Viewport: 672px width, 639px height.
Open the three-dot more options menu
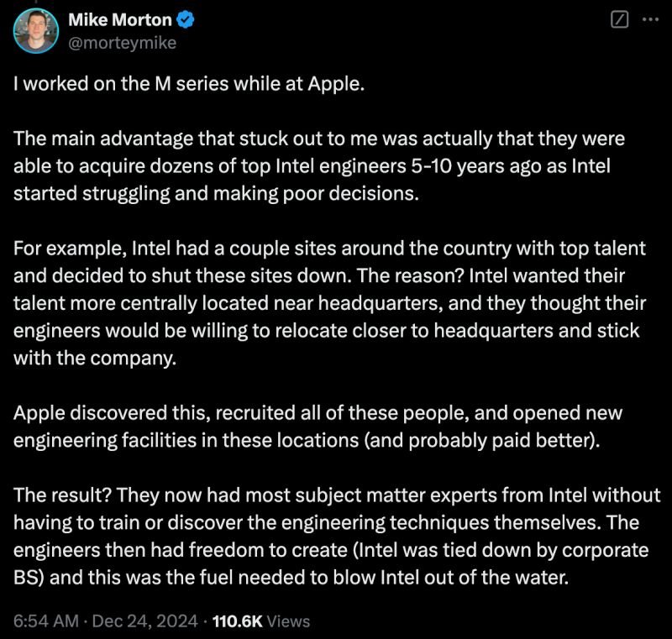pyautogui.click(x=650, y=19)
